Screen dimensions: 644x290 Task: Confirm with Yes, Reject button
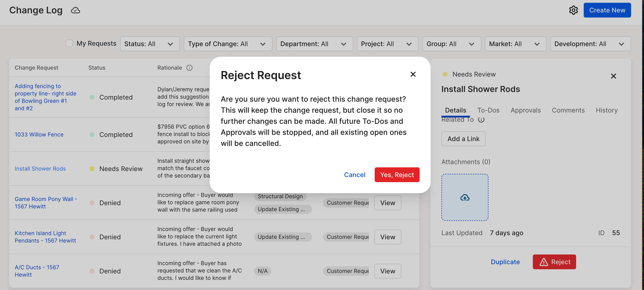click(x=397, y=175)
